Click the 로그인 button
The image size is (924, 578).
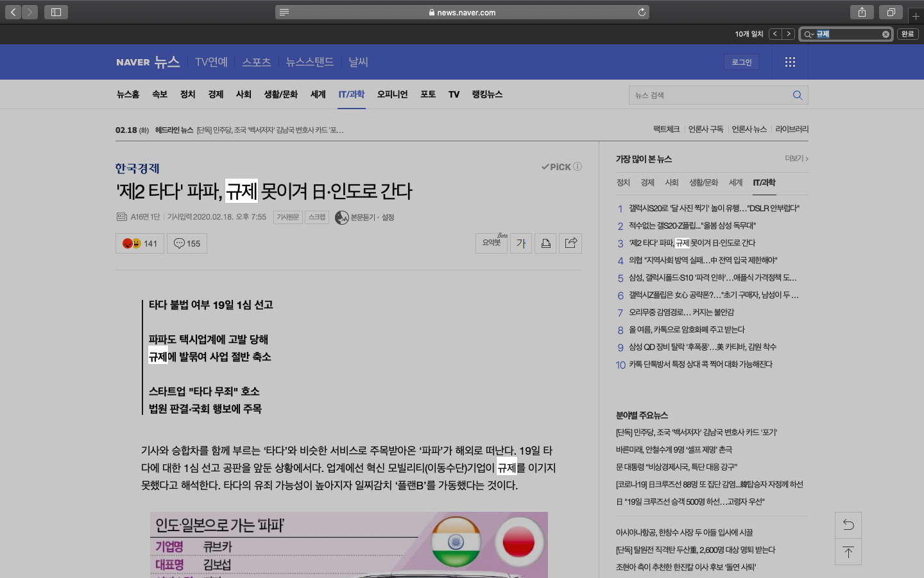pos(741,62)
